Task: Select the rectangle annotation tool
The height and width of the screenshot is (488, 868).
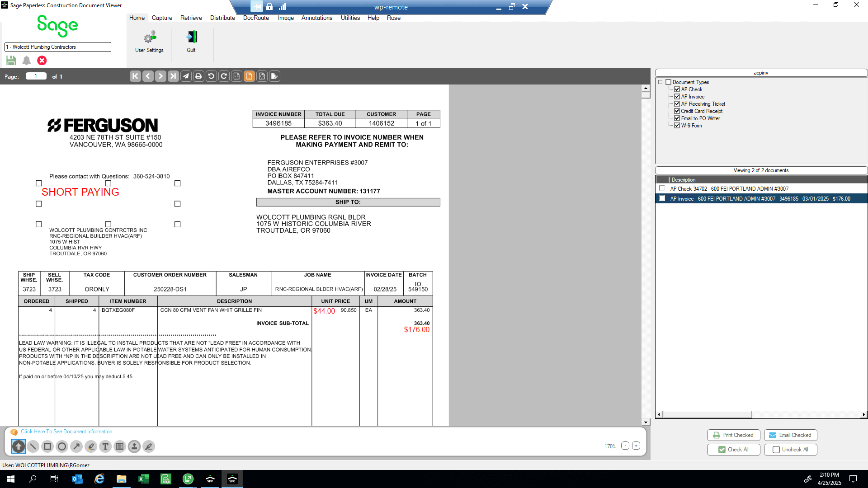Action: point(47,446)
